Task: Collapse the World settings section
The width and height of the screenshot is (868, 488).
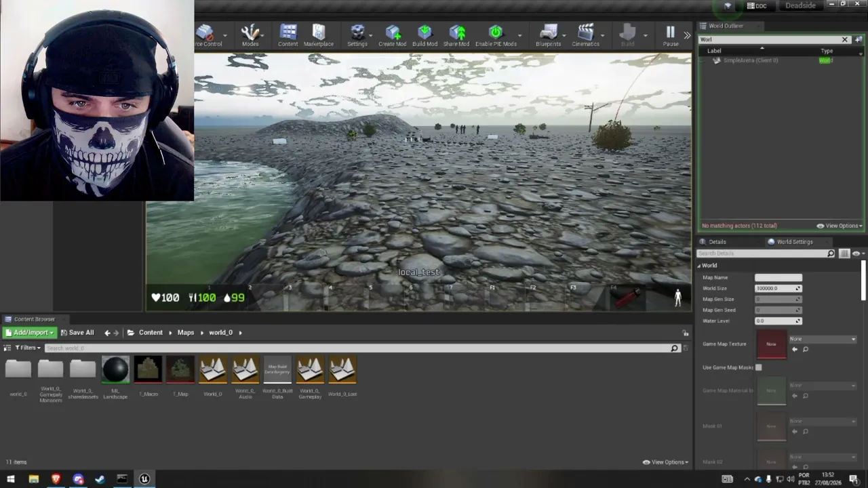Action: (x=700, y=266)
